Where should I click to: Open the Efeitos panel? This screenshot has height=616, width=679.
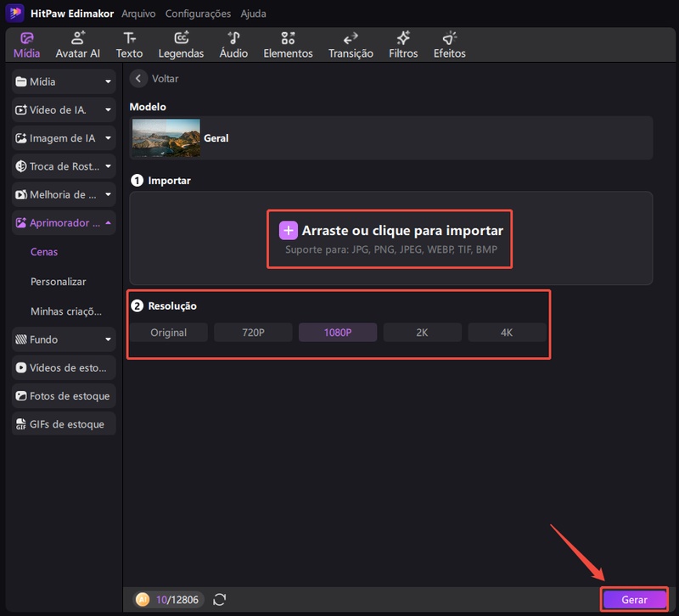tap(449, 45)
